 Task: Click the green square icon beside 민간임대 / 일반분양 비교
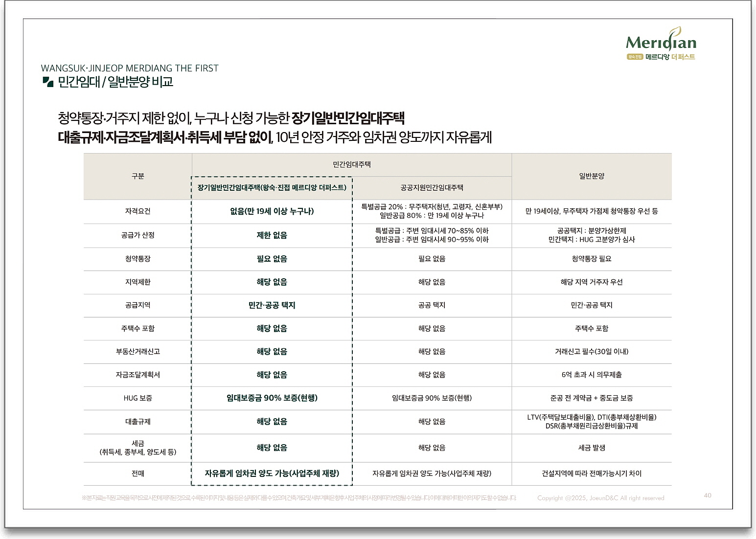[47, 82]
